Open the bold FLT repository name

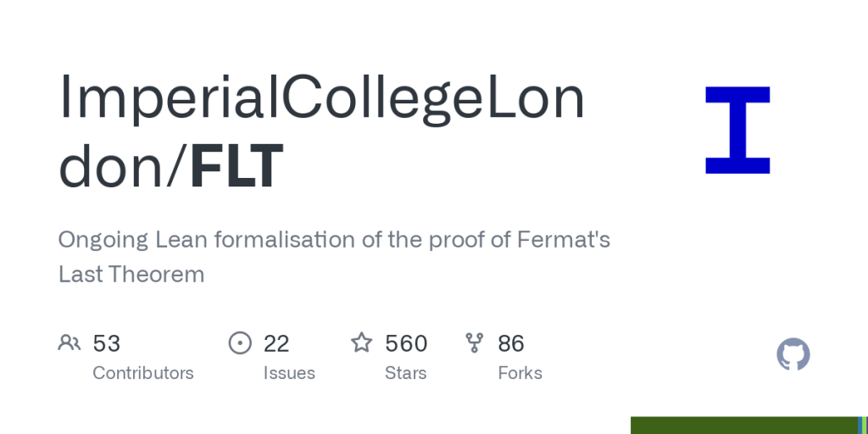[x=236, y=166]
